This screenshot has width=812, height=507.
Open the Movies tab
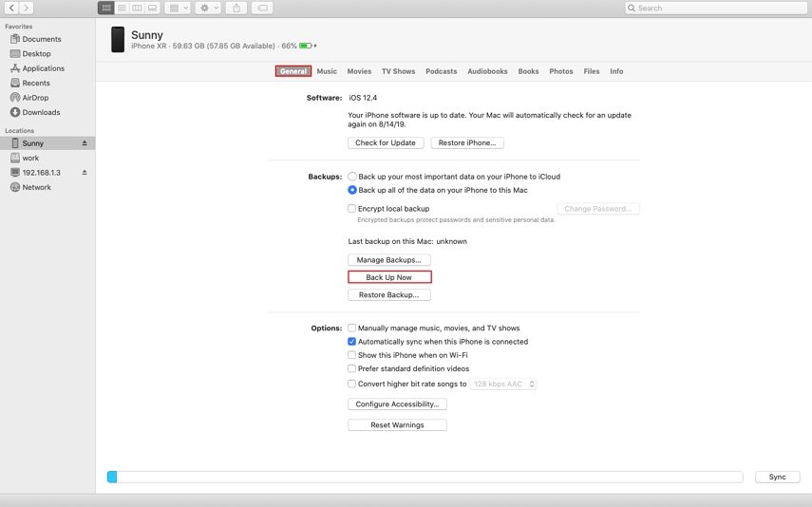point(359,71)
